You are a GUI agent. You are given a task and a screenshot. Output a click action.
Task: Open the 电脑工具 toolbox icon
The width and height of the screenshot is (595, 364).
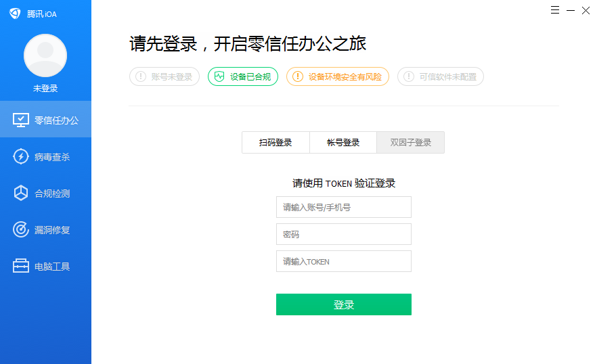pos(20,266)
